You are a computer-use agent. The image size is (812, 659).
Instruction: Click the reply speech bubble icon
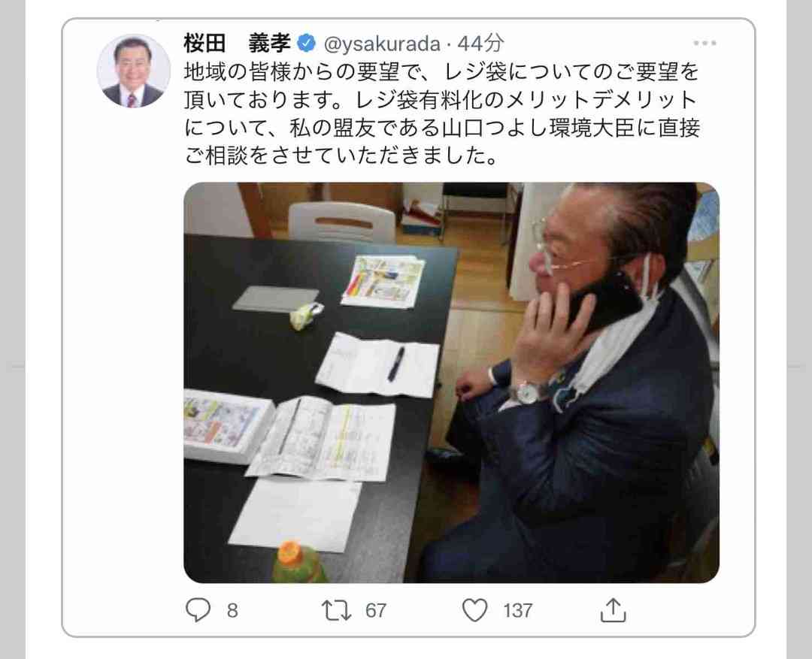coord(198,610)
